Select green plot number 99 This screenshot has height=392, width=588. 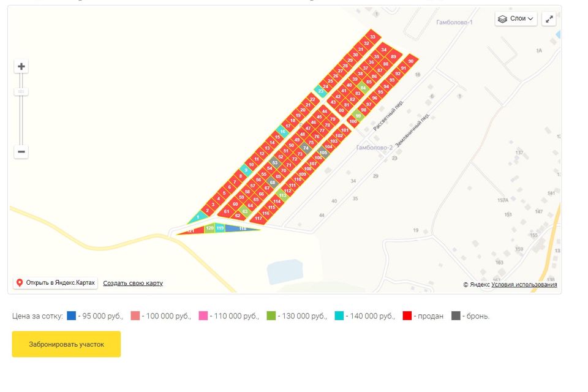coord(358,115)
